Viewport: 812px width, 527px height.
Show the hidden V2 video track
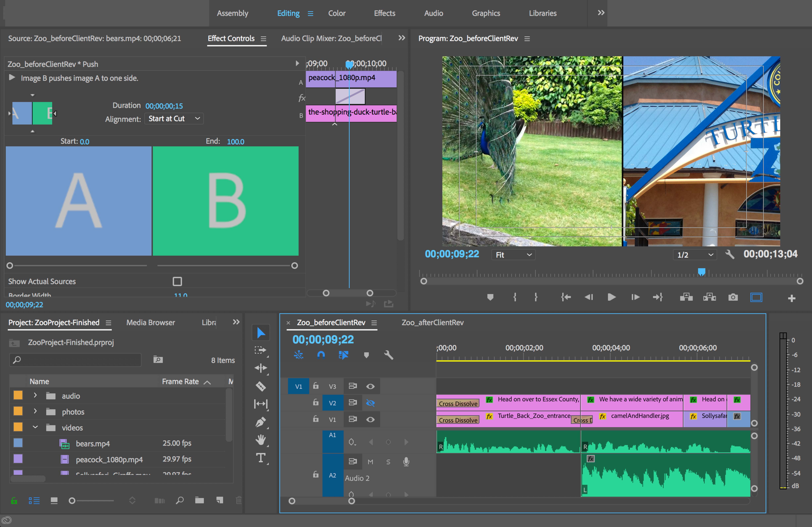coord(370,403)
